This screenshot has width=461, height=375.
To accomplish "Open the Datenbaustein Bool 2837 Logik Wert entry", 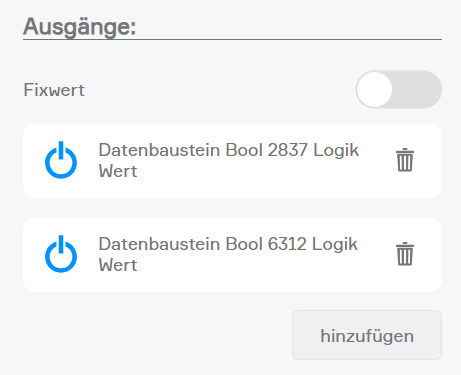I will [232, 160].
